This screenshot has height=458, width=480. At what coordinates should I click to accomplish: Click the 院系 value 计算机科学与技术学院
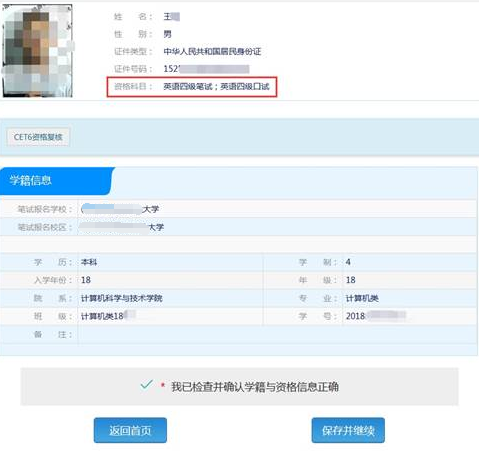[122, 298]
